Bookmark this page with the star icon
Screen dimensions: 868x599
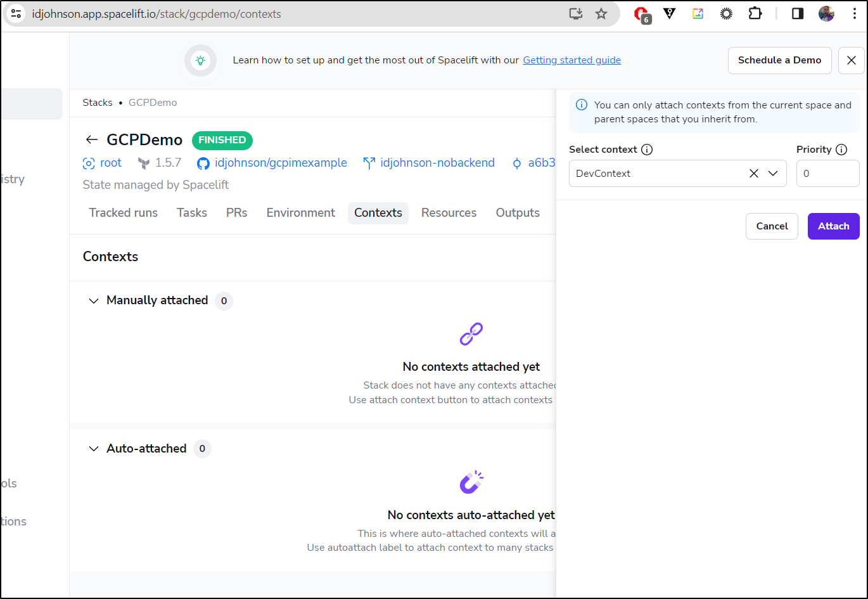click(x=601, y=14)
